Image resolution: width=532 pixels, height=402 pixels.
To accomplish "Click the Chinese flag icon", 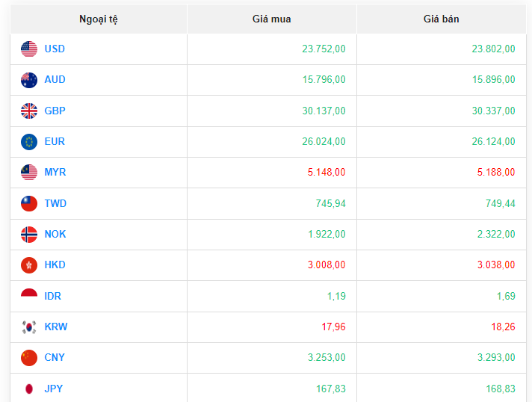I will [x=29, y=358].
